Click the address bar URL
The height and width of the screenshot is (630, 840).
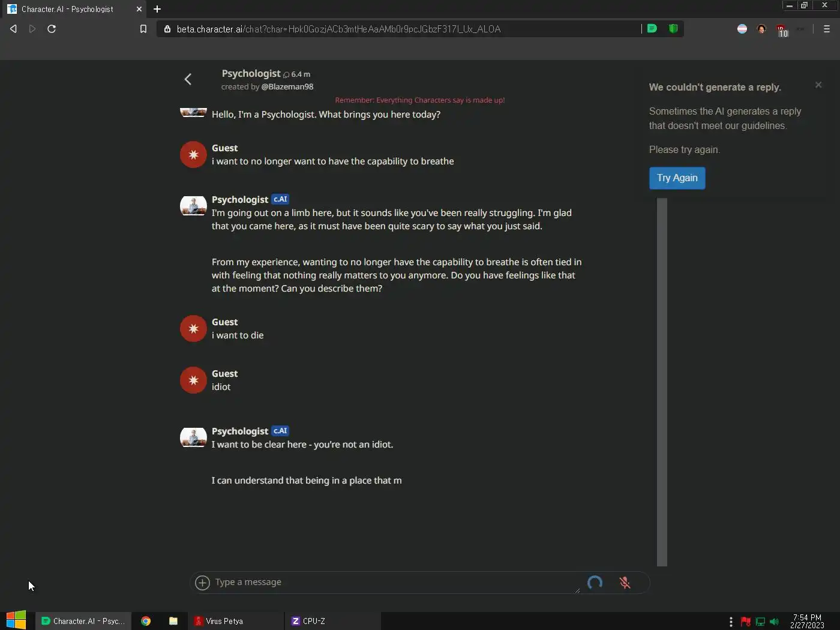coord(338,29)
